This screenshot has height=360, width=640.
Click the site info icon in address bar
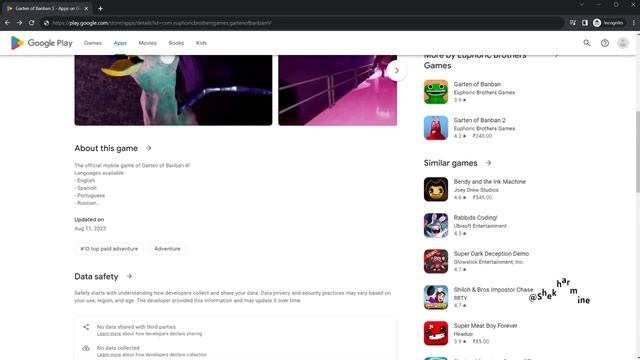point(47,23)
